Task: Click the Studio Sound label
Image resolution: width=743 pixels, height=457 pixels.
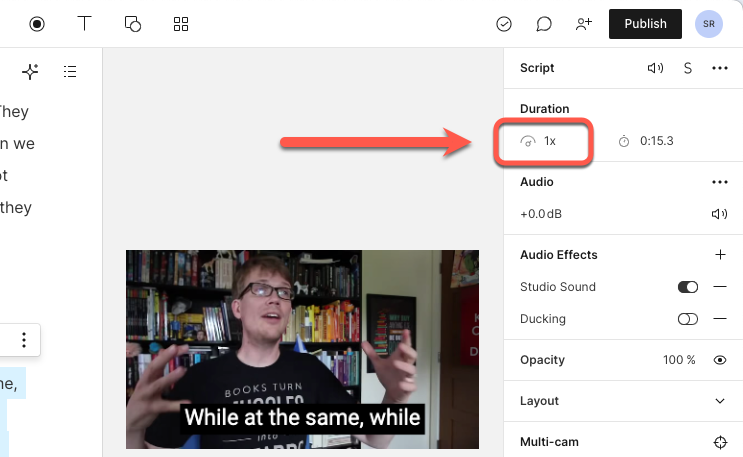Action: click(x=558, y=287)
